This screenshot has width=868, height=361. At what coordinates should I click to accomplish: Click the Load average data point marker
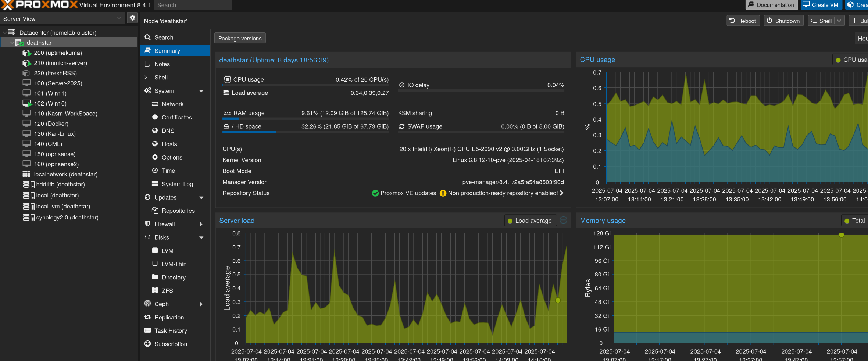click(x=558, y=300)
